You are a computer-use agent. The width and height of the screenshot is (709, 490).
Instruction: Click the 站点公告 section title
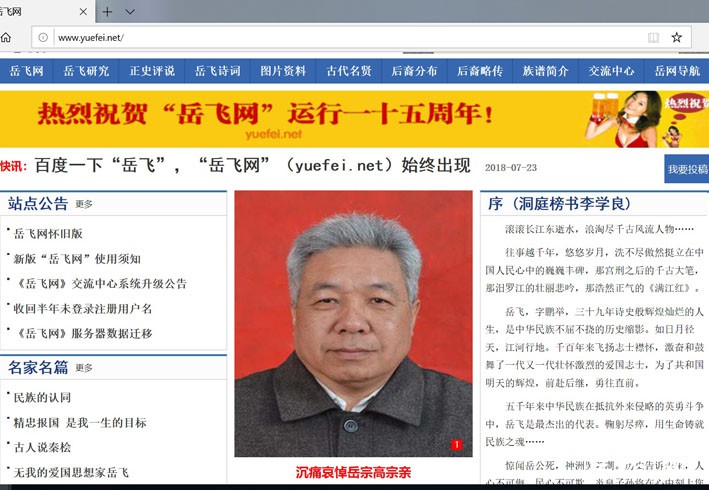[38, 204]
